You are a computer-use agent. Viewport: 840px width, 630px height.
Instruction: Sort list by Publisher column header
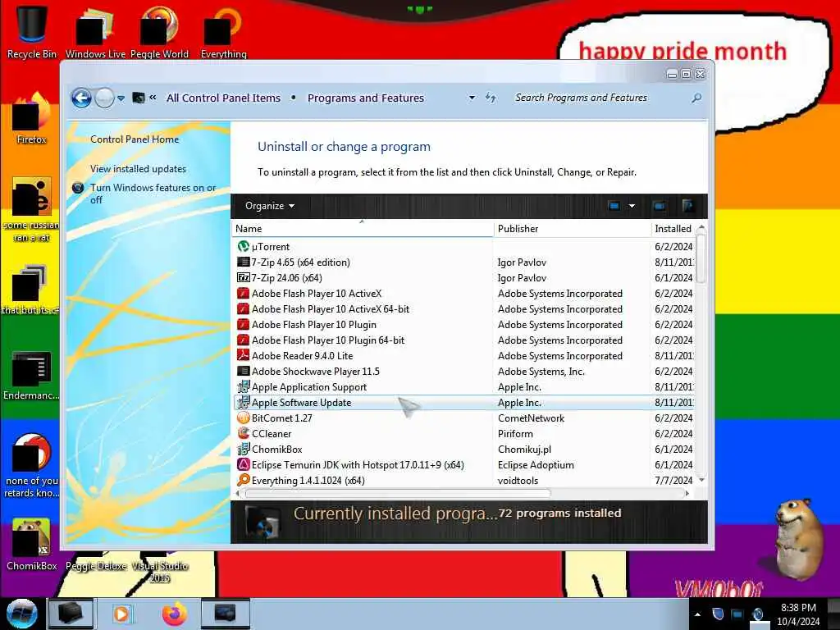tap(572, 229)
